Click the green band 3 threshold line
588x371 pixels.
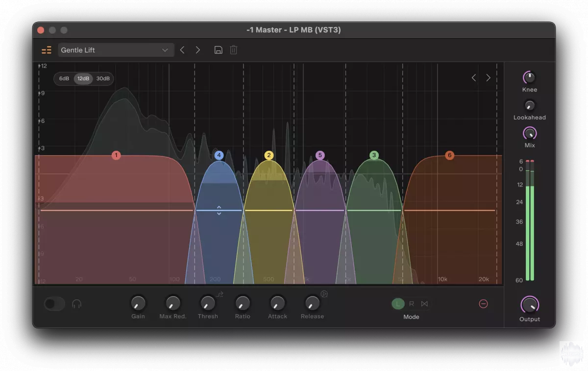pyautogui.click(x=374, y=210)
